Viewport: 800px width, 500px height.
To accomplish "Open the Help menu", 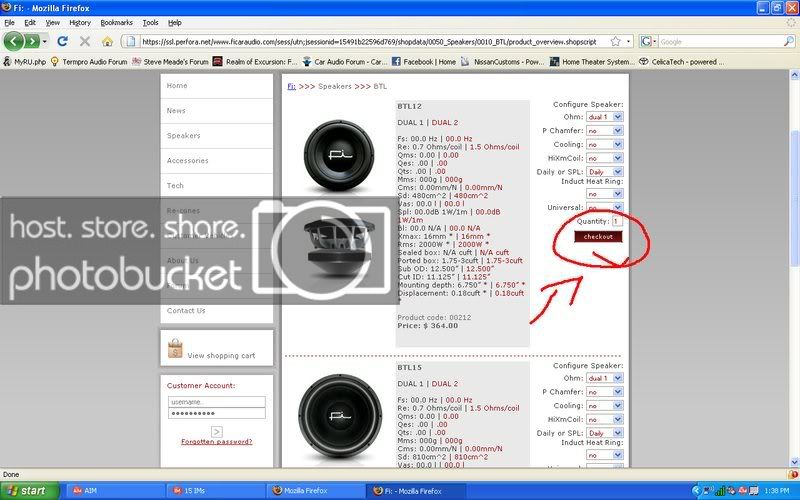I will coord(174,22).
